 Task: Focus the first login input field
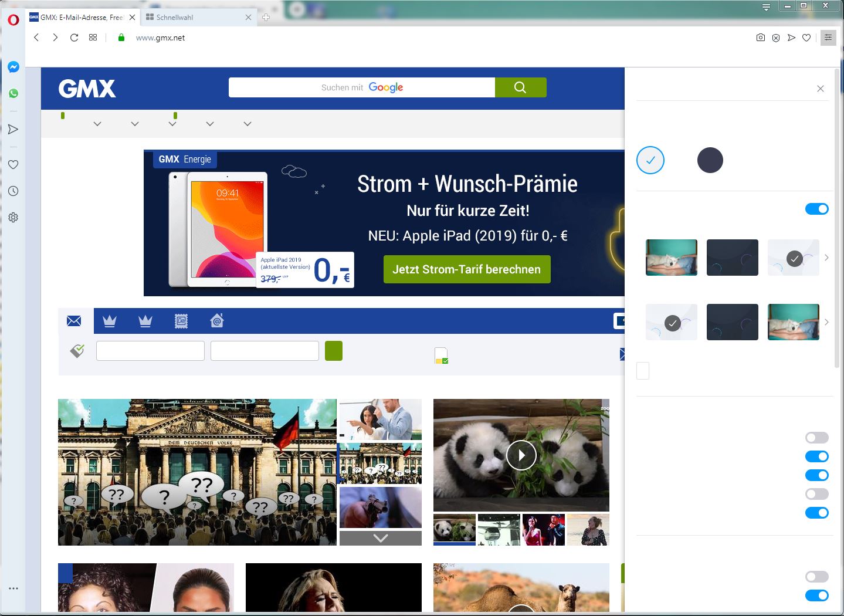pos(150,351)
